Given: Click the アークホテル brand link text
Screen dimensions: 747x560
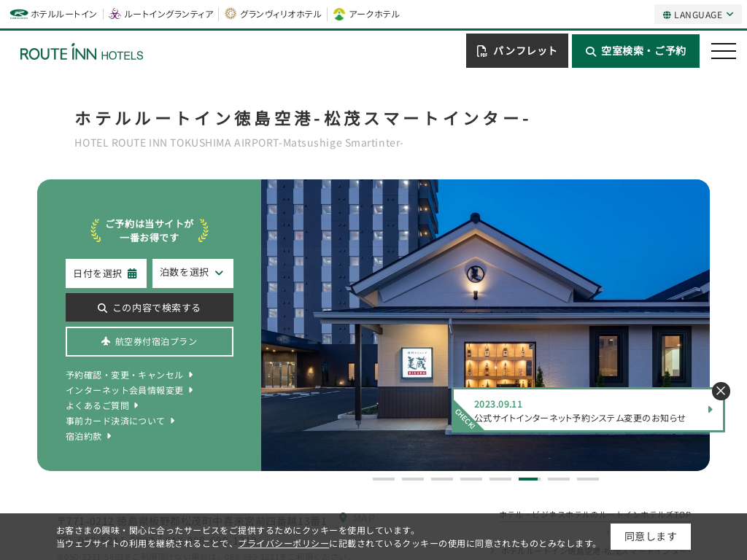Looking at the screenshot, I should point(374,15).
